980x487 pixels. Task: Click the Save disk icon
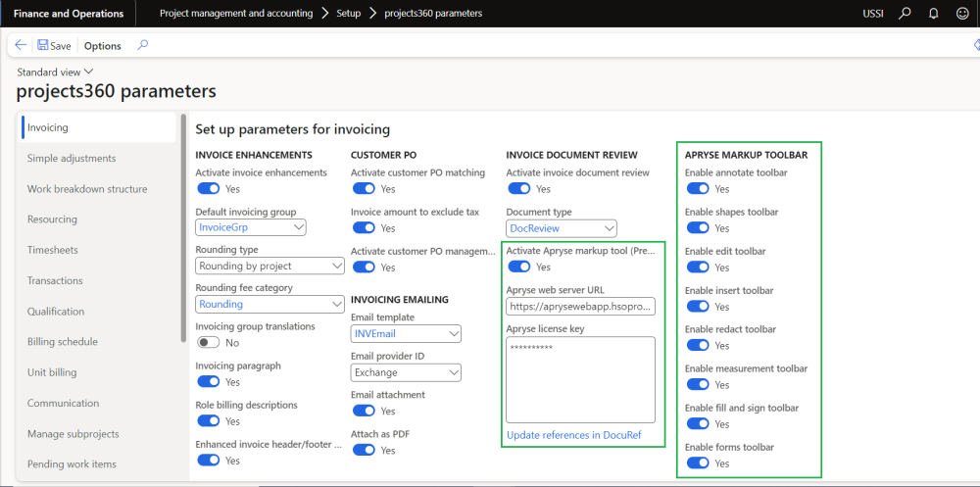pyautogui.click(x=43, y=45)
